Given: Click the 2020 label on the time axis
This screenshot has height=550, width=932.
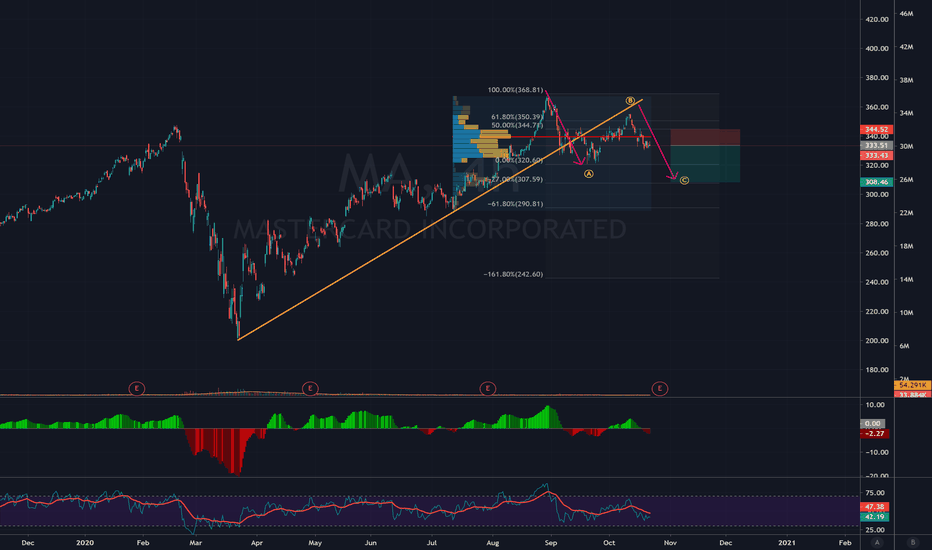Looking at the screenshot, I should (x=85, y=542).
